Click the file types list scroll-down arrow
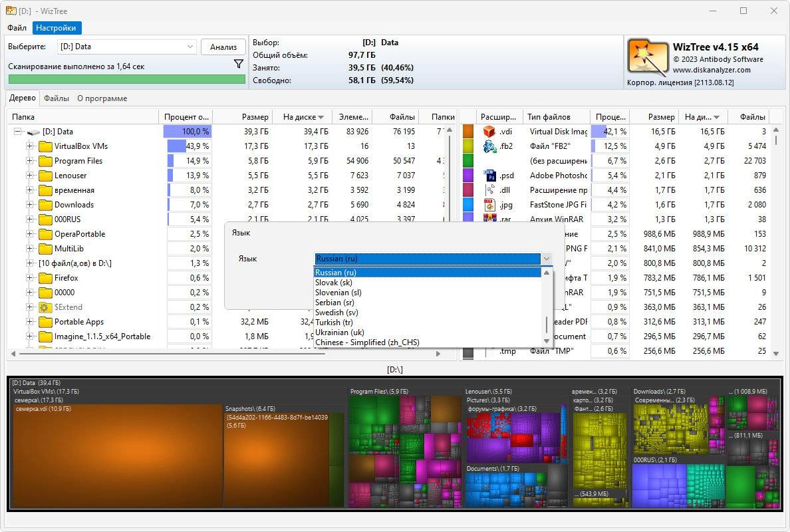 pyautogui.click(x=776, y=354)
